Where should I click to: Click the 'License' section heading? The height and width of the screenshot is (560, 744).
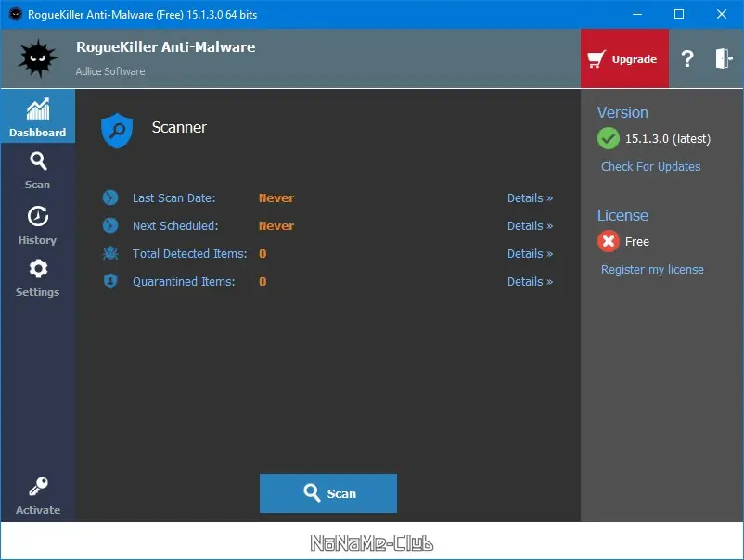622,215
